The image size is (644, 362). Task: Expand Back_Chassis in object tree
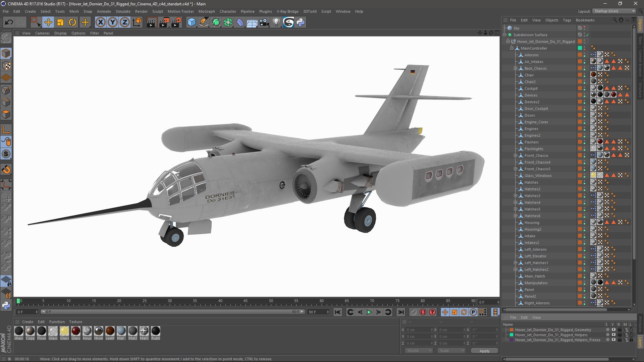(516, 68)
